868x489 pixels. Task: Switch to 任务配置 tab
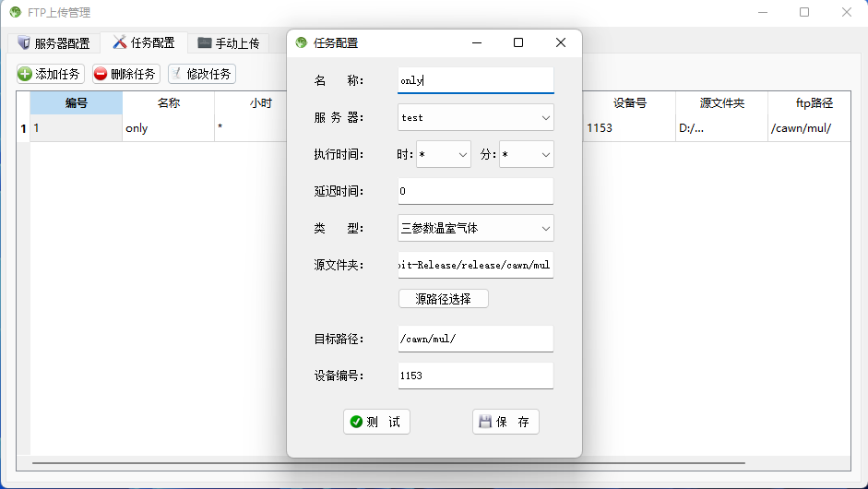144,42
